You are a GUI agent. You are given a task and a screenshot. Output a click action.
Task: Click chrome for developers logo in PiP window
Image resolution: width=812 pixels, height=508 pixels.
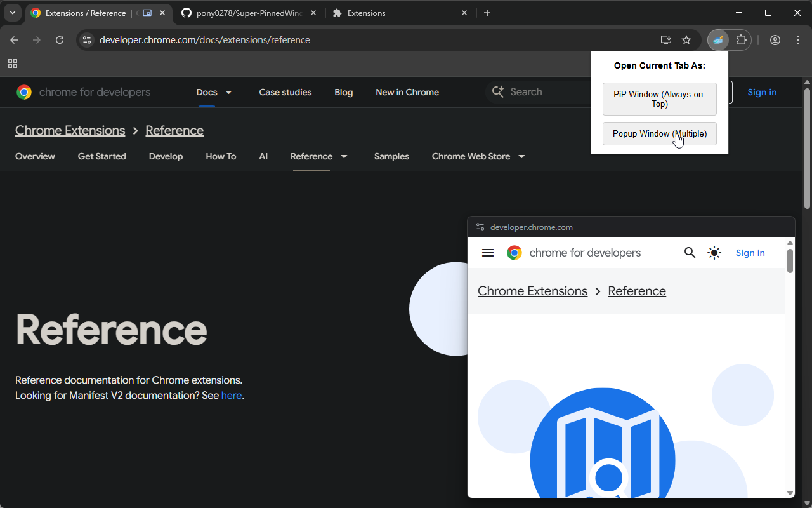click(x=574, y=253)
